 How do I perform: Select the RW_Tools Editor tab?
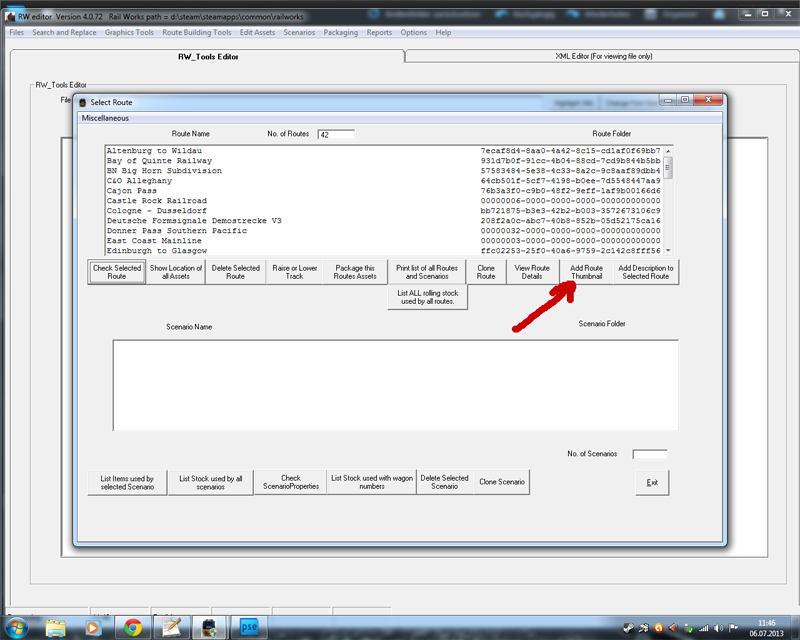[208, 57]
